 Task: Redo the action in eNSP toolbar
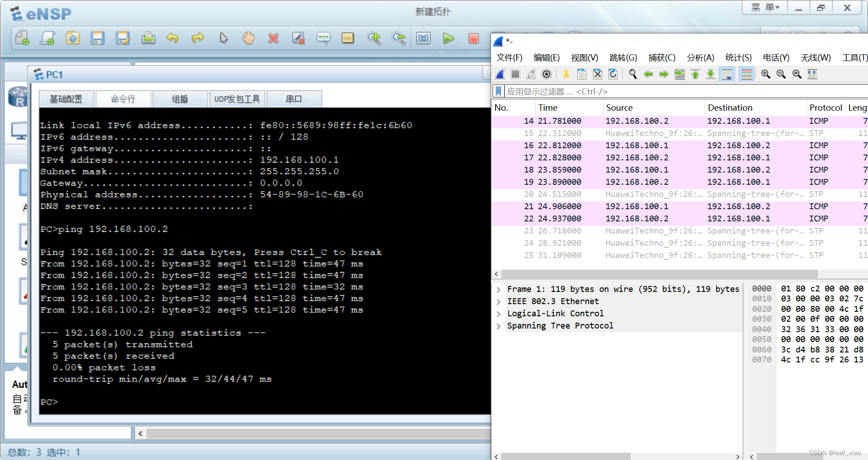(x=198, y=38)
